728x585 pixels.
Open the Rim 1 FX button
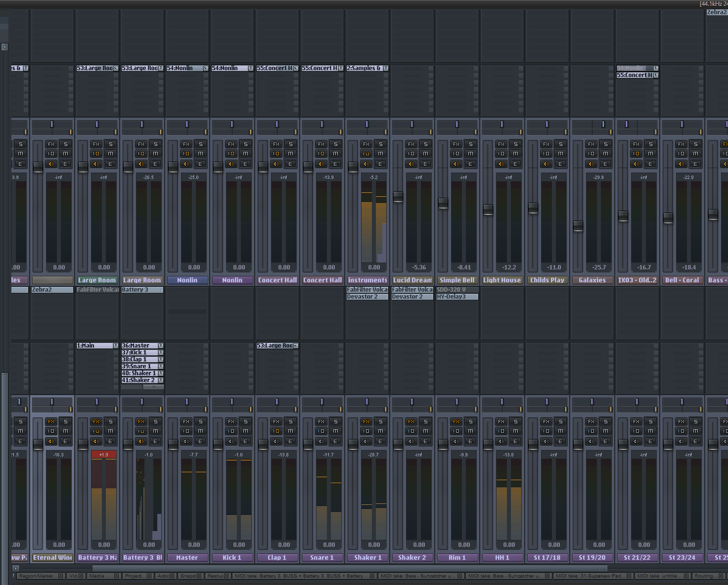[456, 421]
